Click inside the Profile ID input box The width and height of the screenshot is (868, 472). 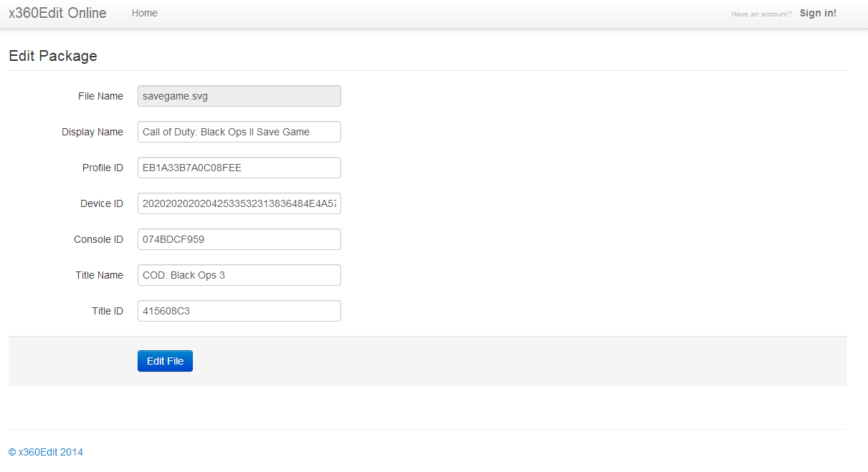(x=239, y=168)
